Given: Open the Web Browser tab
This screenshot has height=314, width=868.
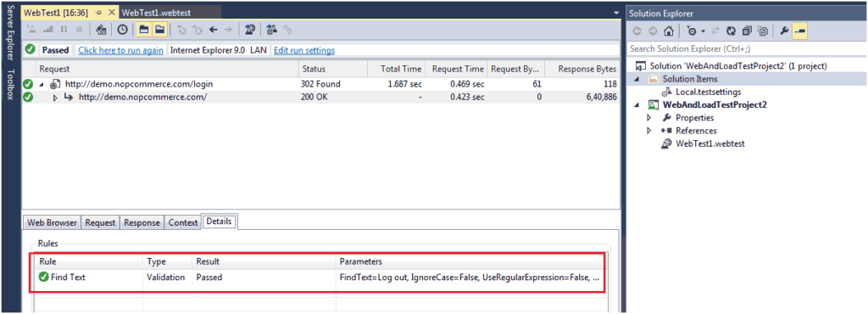Looking at the screenshot, I should coord(53,222).
